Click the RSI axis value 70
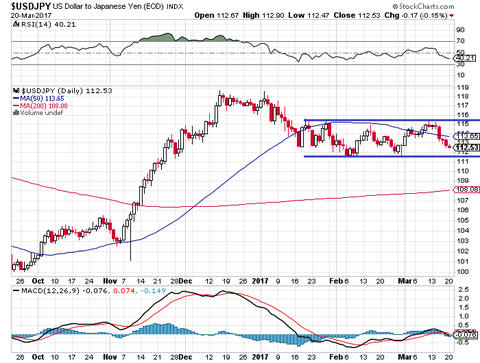 [461, 41]
